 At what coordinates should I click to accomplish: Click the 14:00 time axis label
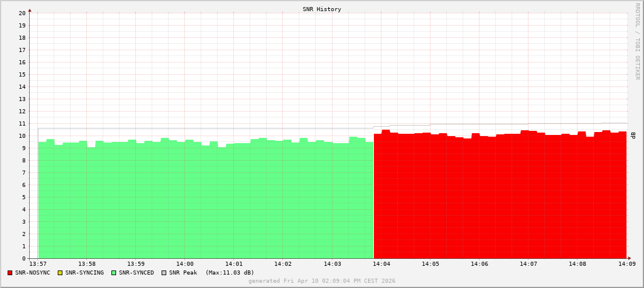184,264
